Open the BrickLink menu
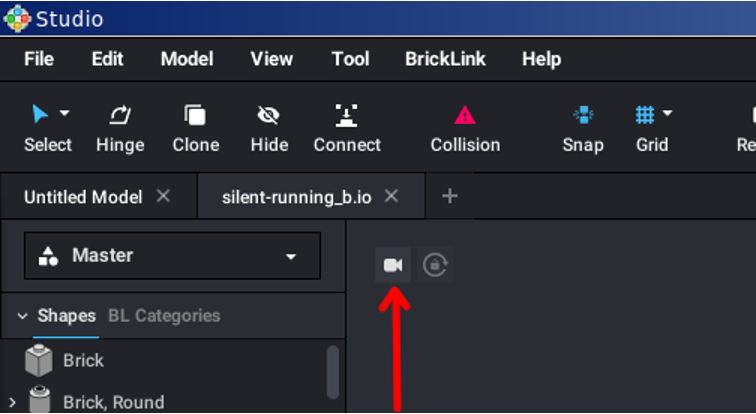The height and width of the screenshot is (414, 756). pyautogui.click(x=445, y=59)
